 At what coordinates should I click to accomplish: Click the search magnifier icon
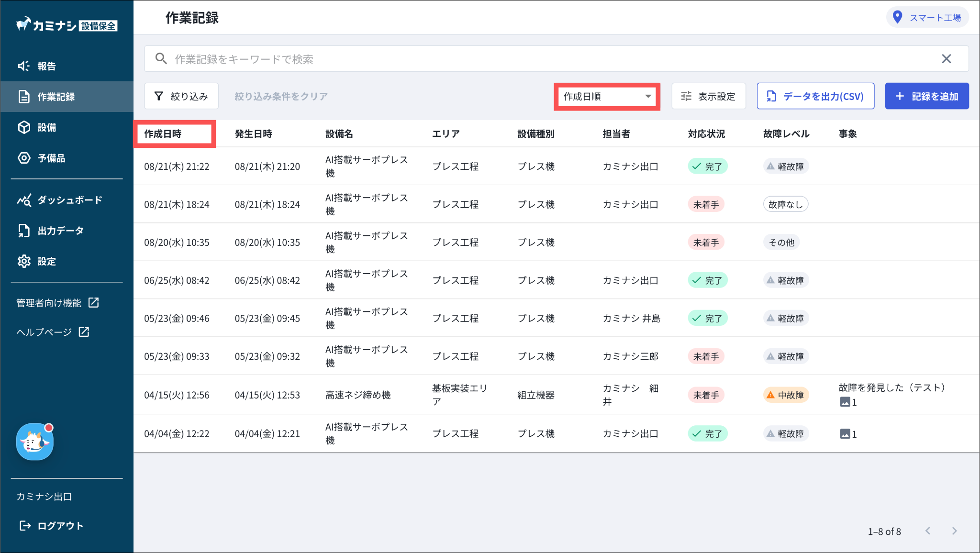click(161, 59)
